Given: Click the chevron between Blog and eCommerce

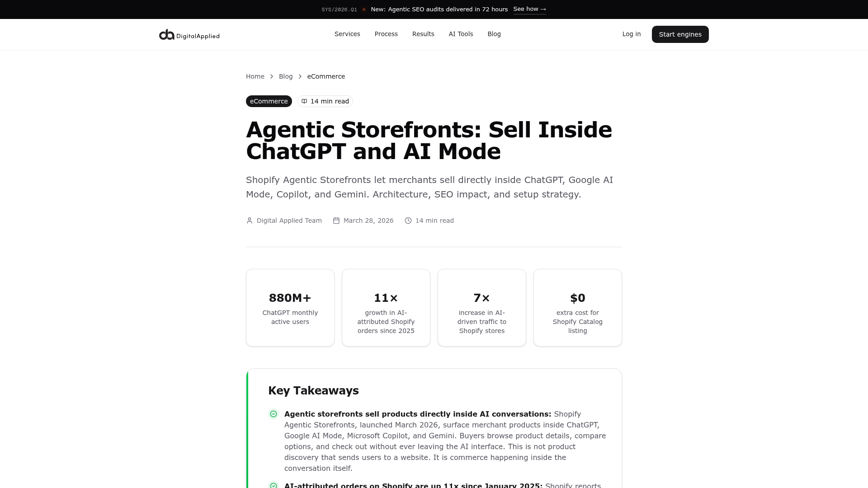Looking at the screenshot, I should pos(300,76).
